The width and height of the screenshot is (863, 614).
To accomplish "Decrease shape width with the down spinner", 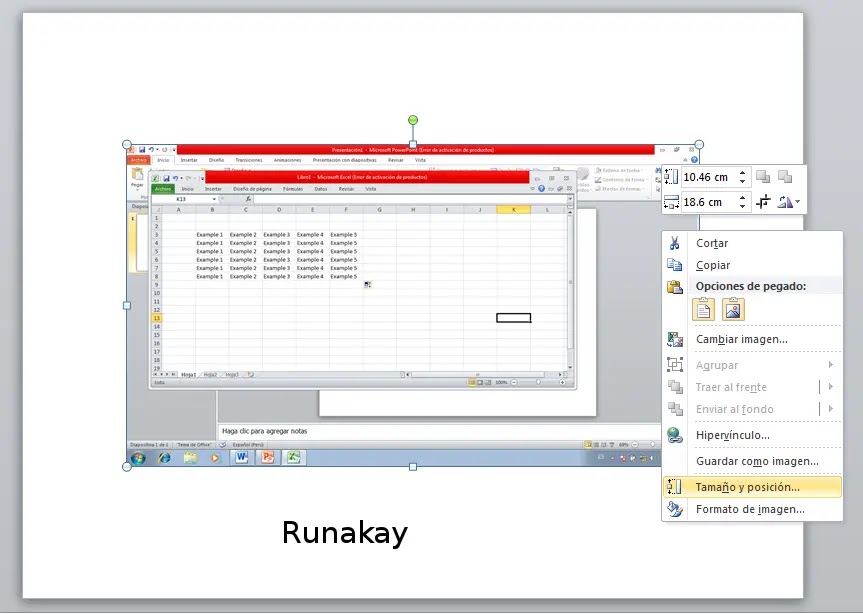I will click(742, 206).
